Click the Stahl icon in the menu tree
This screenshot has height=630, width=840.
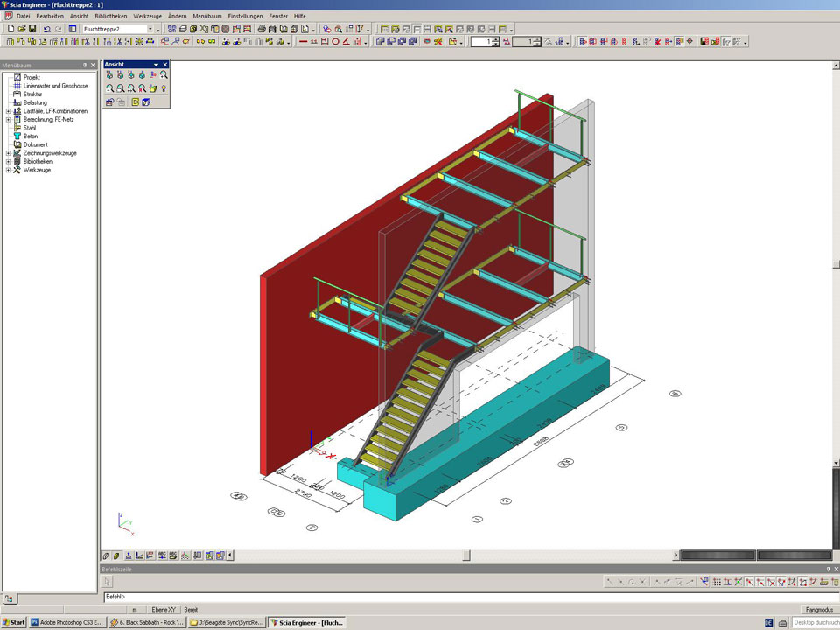pyautogui.click(x=17, y=128)
